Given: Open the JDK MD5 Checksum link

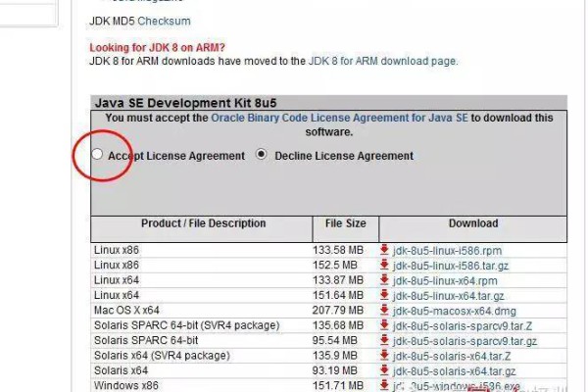Looking at the screenshot, I should click(165, 21).
